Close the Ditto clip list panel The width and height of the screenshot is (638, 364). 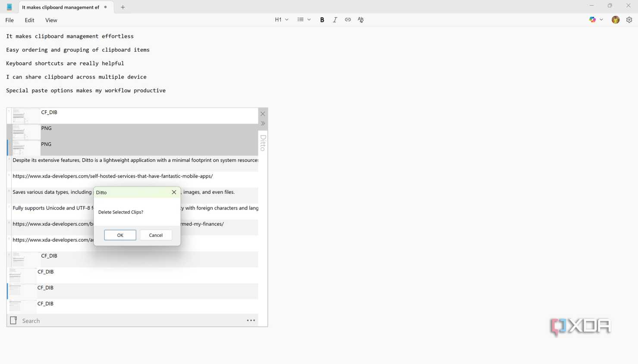click(x=263, y=114)
